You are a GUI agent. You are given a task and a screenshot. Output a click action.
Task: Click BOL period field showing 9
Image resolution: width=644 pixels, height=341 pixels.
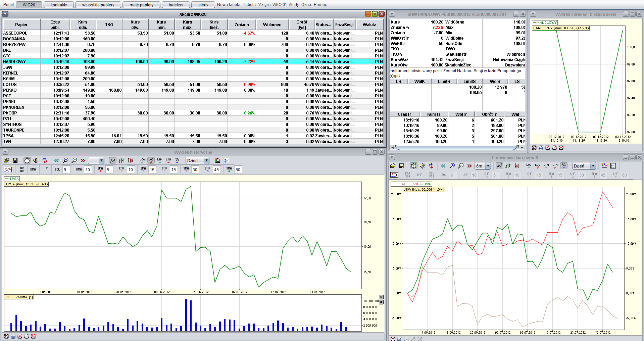[66, 170]
